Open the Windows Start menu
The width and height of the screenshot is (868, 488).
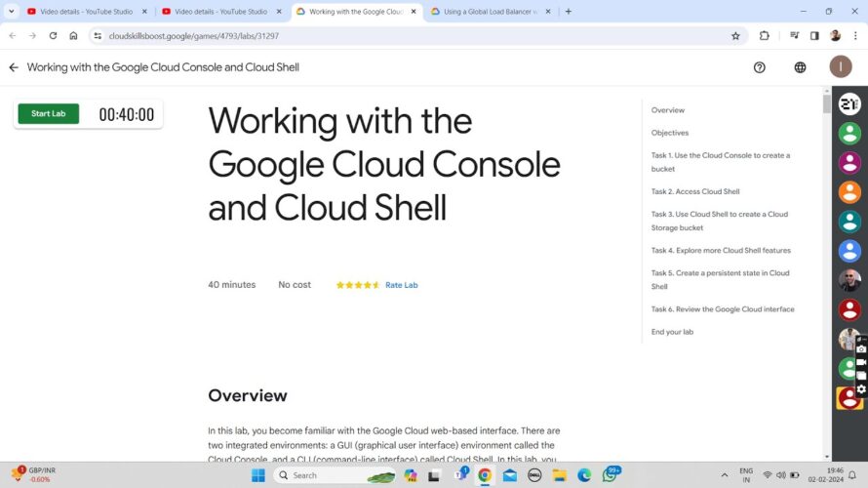point(258,475)
